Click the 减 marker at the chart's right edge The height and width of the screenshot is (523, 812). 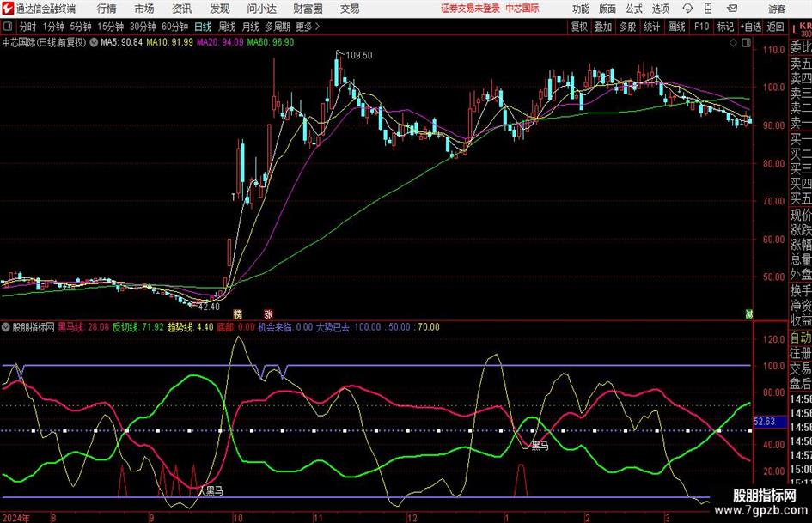(x=748, y=313)
